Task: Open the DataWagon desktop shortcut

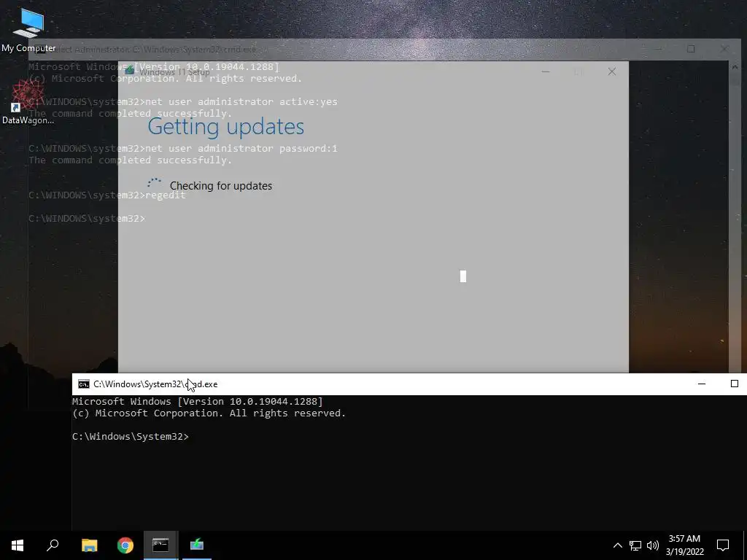Action: (28, 102)
